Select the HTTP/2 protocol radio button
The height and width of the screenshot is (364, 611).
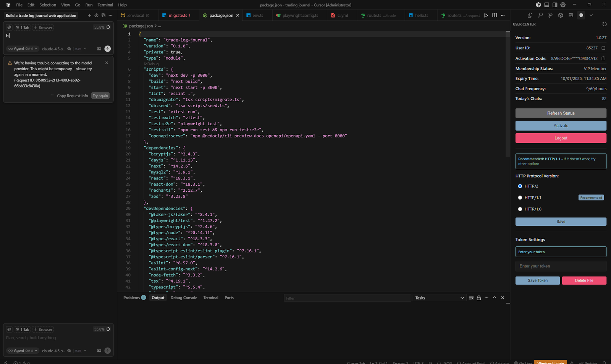[520, 186]
